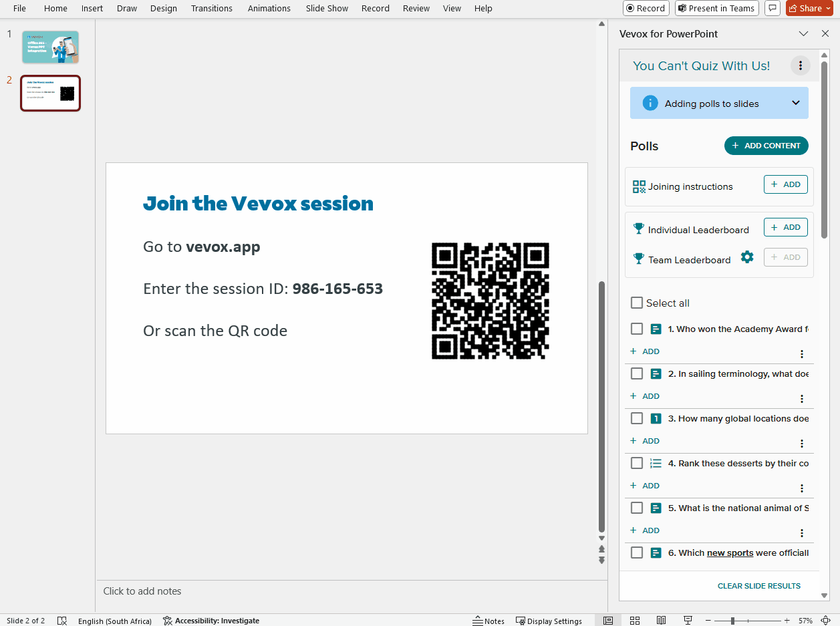
Task: Click the numeric poll icon of question 3
Action: (x=656, y=419)
